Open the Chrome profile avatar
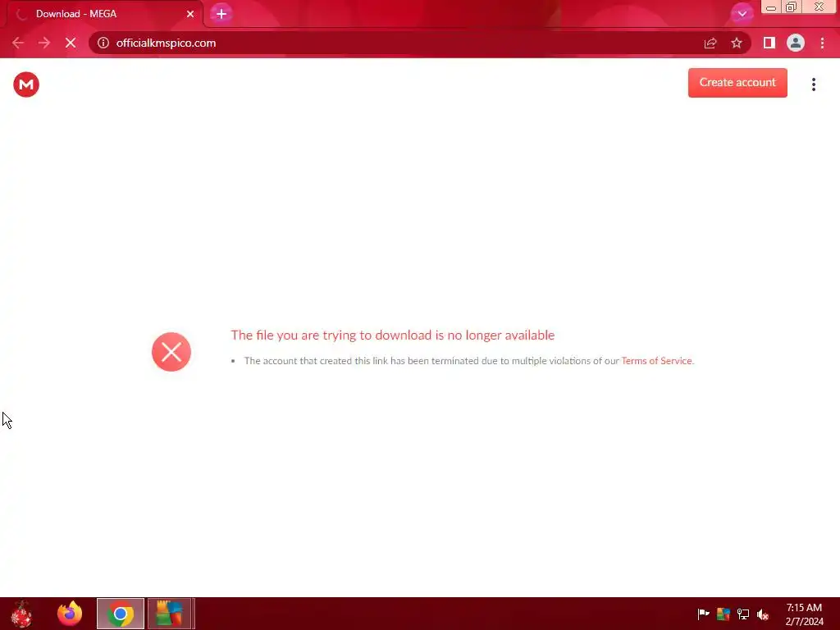The width and height of the screenshot is (840, 630). coord(796,43)
